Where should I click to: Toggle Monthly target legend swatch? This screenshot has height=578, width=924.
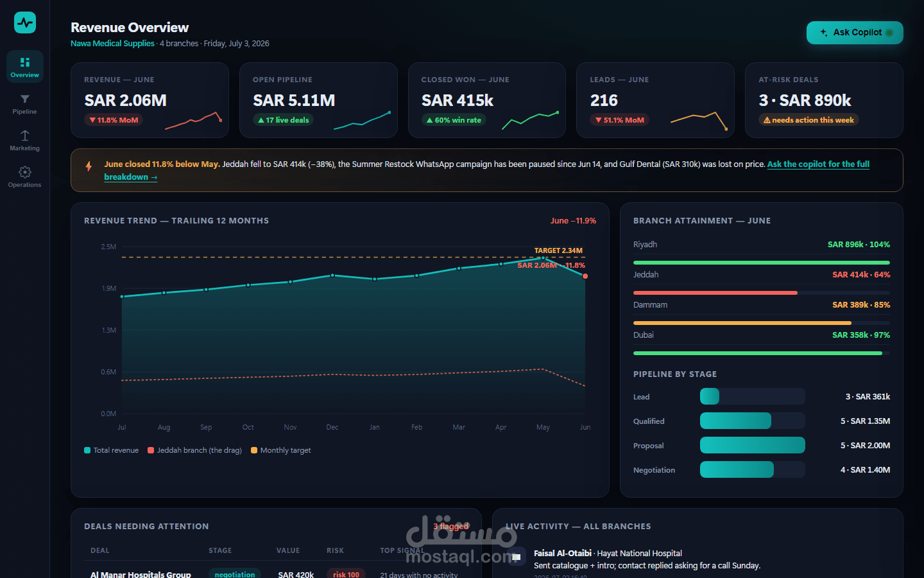click(254, 450)
